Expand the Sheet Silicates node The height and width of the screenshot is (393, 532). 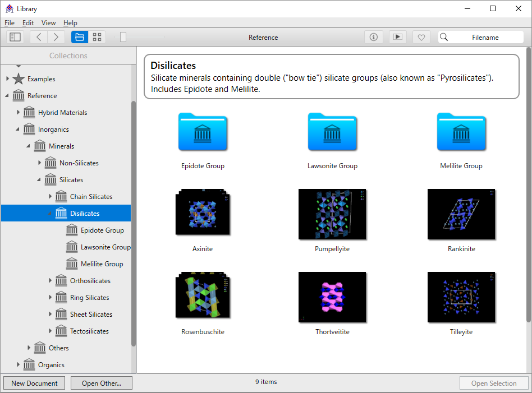tap(50, 314)
